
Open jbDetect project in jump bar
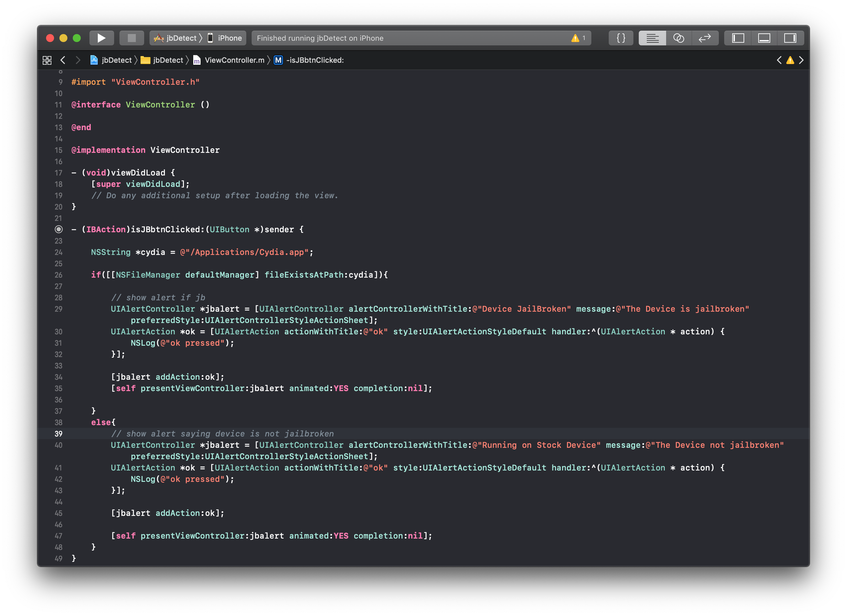(x=111, y=60)
